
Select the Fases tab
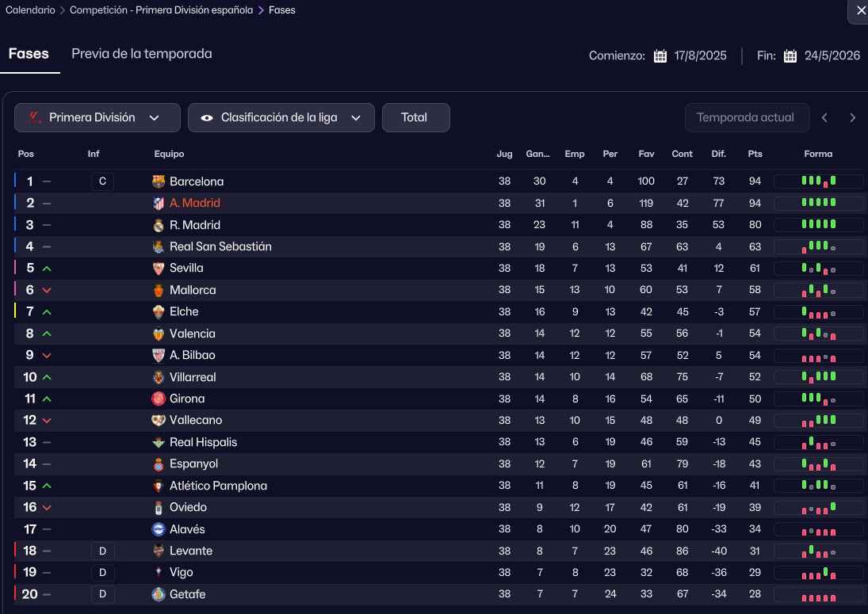pos(29,54)
